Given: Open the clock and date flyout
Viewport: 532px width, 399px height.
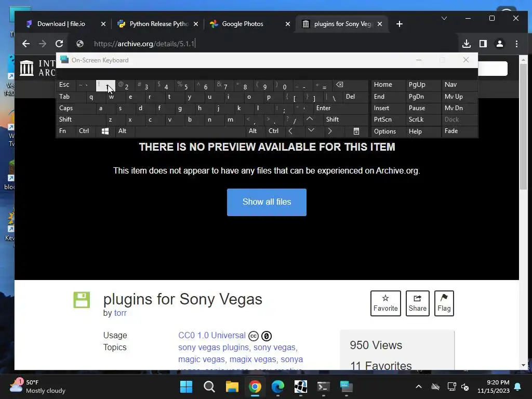Looking at the screenshot, I should [x=494, y=387].
